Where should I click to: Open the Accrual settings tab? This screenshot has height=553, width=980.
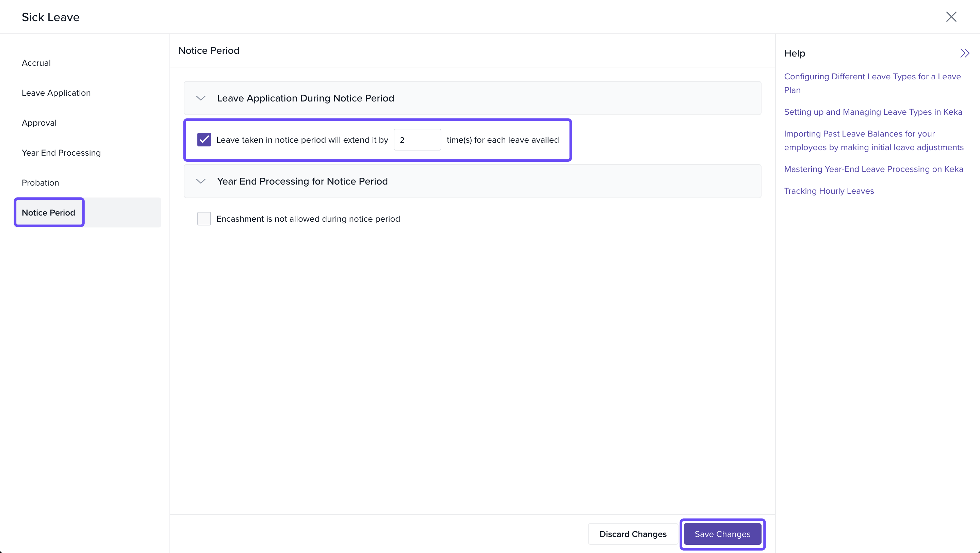(36, 63)
